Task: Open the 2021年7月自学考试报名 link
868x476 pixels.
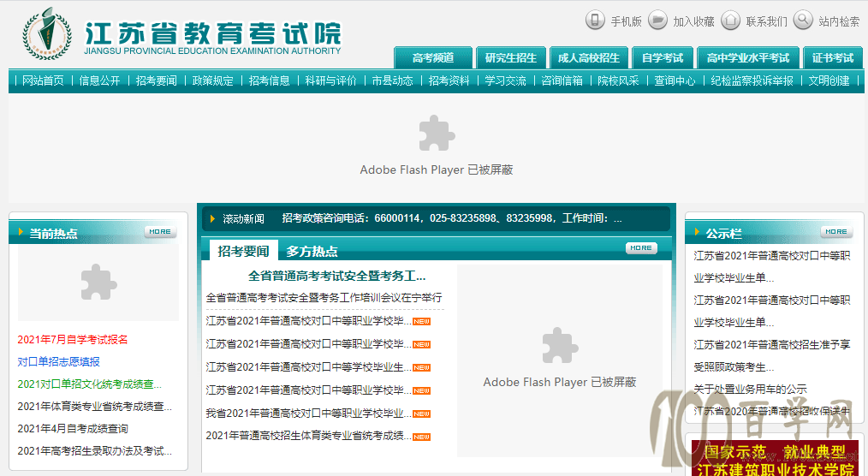Action: pyautogui.click(x=73, y=340)
